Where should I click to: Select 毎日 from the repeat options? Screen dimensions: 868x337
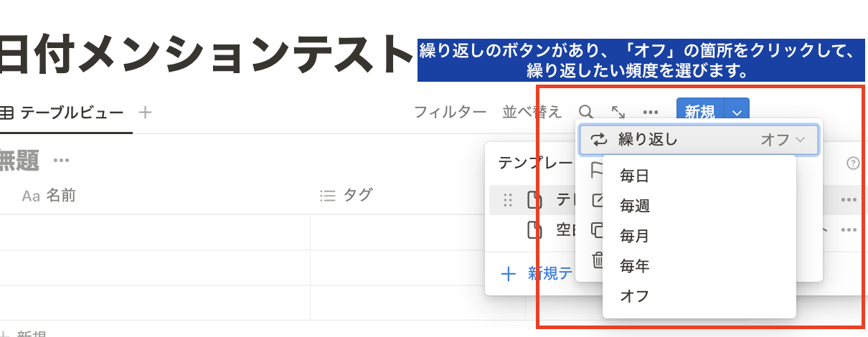pos(634,176)
